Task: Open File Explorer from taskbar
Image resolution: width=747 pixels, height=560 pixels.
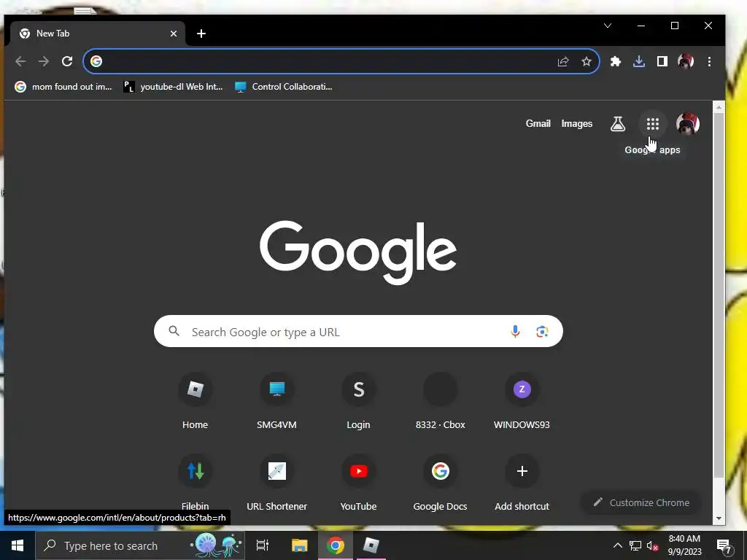Action: point(299,545)
